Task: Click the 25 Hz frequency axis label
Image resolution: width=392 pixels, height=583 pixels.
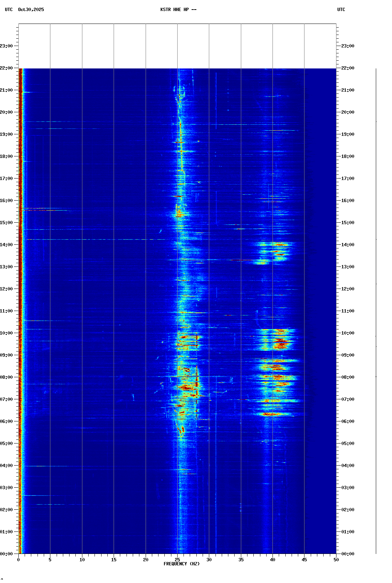Action: [x=177, y=560]
